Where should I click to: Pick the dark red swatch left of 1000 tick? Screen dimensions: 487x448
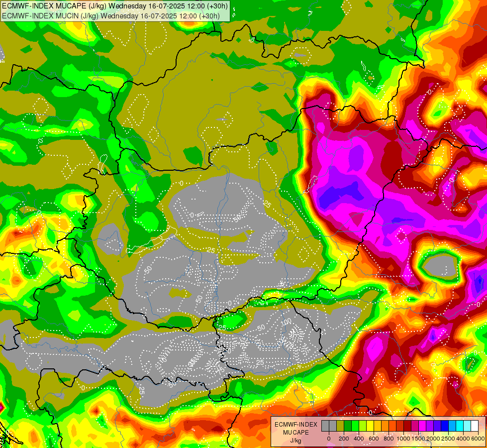click(408, 426)
